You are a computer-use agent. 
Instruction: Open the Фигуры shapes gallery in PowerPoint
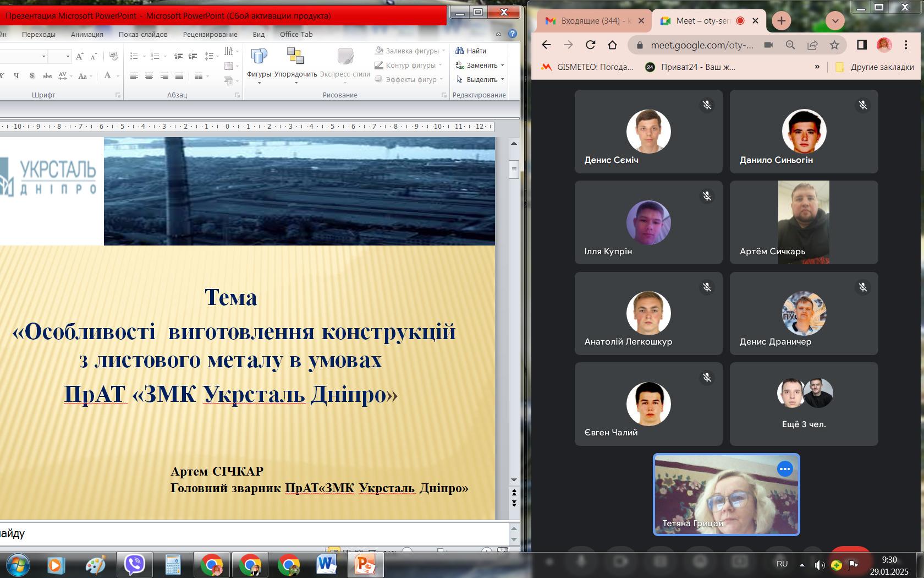[258, 66]
